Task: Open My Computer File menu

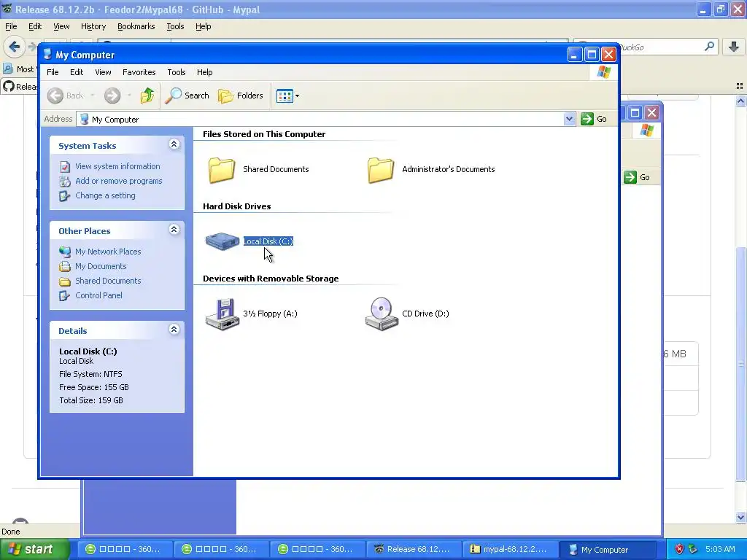Action: pyautogui.click(x=53, y=72)
